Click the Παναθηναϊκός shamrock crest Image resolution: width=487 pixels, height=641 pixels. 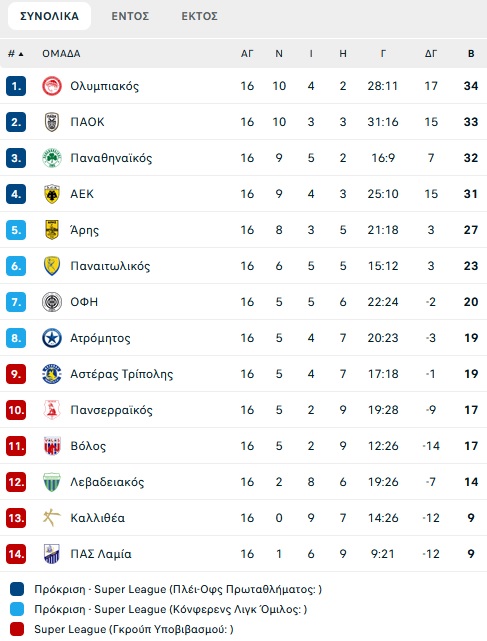pyautogui.click(x=52, y=158)
